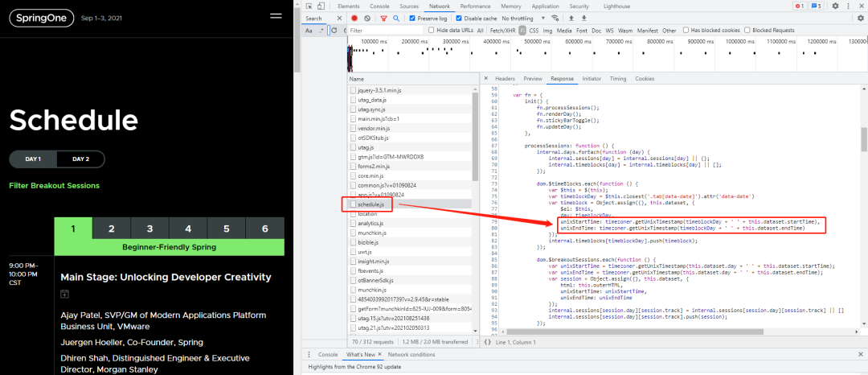The image size is (868, 375).
Task: Open the Console drawer tab
Action: click(x=328, y=355)
